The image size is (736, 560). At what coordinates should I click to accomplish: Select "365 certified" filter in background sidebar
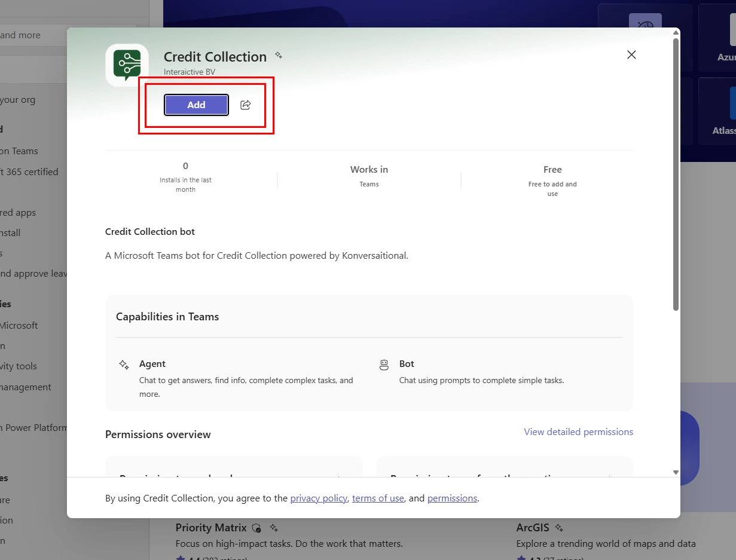click(x=30, y=172)
